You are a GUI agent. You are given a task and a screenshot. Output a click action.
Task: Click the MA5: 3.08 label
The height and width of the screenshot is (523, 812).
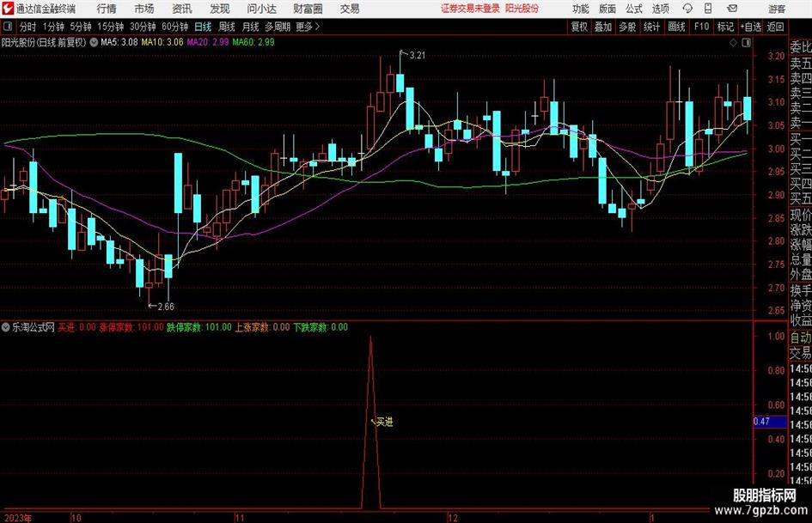point(119,42)
